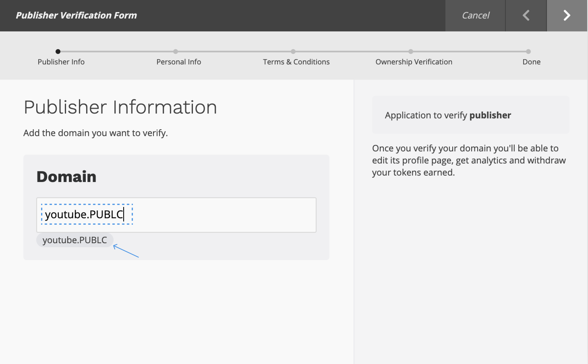Advance with the right chevron arrow
Viewport: 588px width, 364px height.
[567, 16]
